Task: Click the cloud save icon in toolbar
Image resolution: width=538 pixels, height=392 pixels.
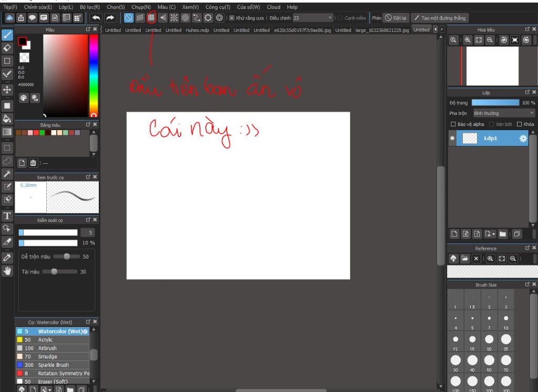Action: (x=9, y=18)
